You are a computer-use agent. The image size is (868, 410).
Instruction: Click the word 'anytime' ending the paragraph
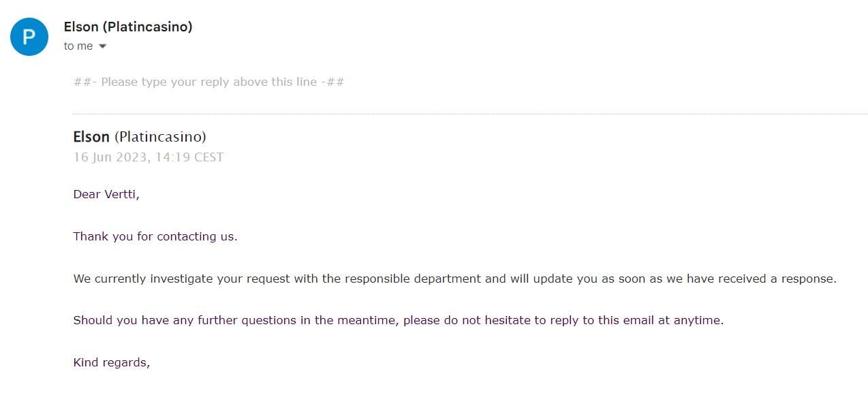[697, 321]
